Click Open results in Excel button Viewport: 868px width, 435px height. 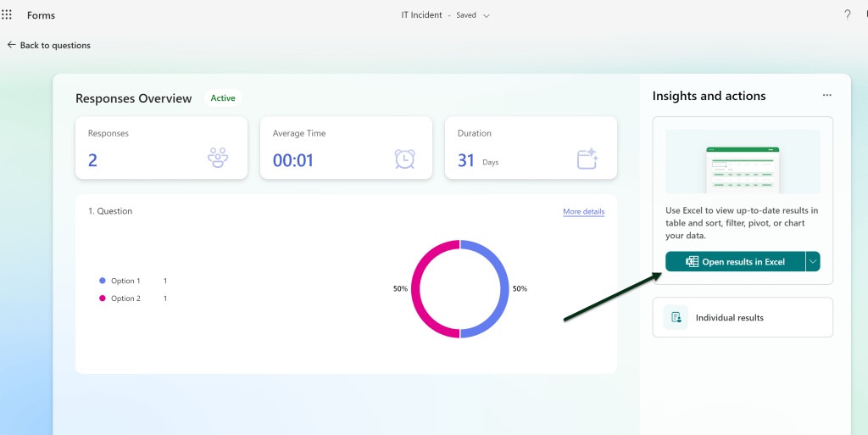pos(735,262)
